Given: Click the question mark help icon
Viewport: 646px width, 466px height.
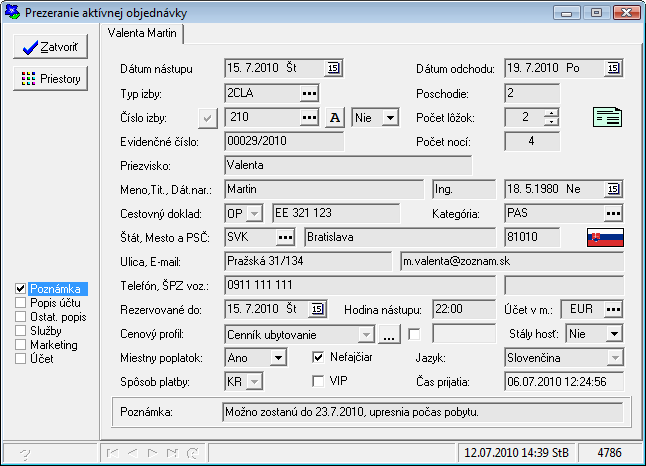Looking at the screenshot, I should pos(25,454).
